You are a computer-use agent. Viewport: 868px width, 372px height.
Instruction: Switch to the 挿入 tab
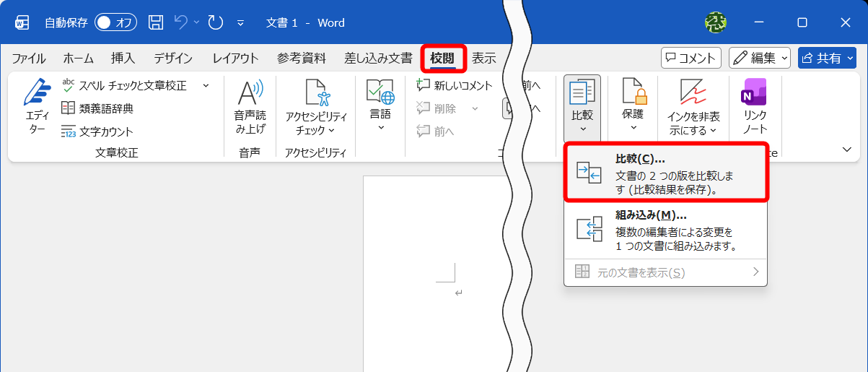[x=123, y=59]
